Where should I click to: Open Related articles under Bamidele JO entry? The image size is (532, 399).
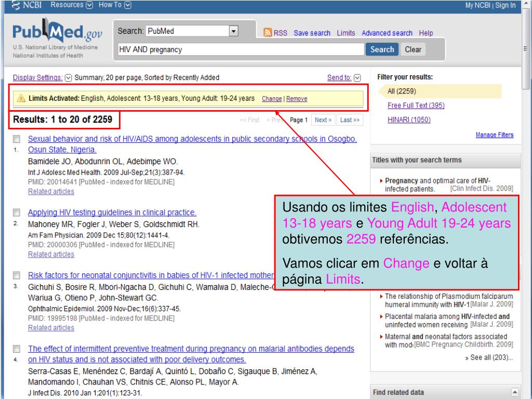(51, 191)
